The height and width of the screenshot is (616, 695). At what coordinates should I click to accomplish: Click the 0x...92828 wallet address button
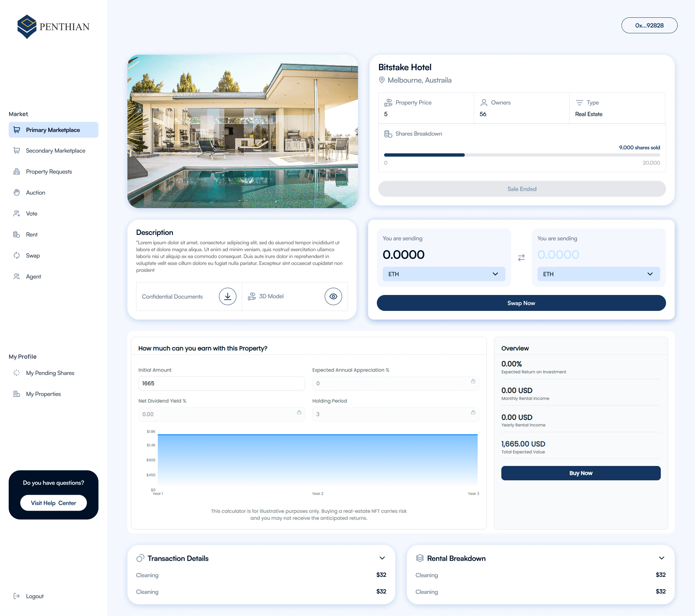point(649,25)
